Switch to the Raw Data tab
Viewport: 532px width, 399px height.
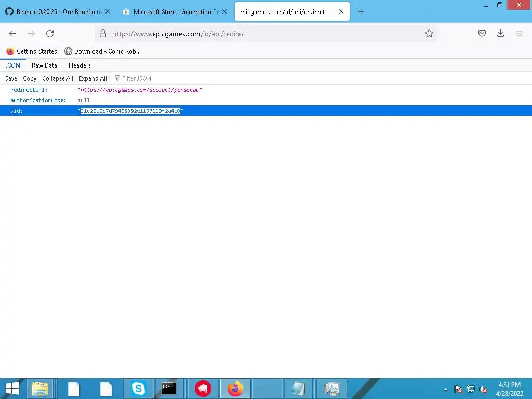click(x=44, y=65)
